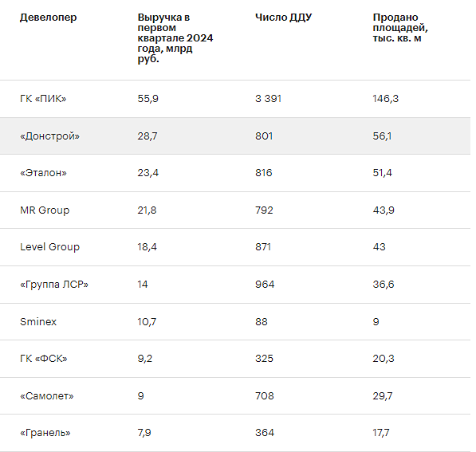Select the «Группа ЛСР» developer cell

(x=54, y=285)
